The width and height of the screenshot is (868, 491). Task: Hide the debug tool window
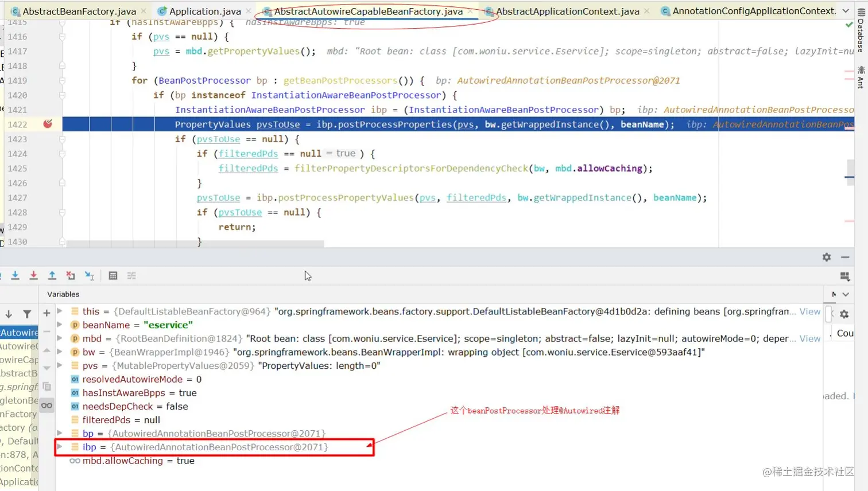coord(845,257)
